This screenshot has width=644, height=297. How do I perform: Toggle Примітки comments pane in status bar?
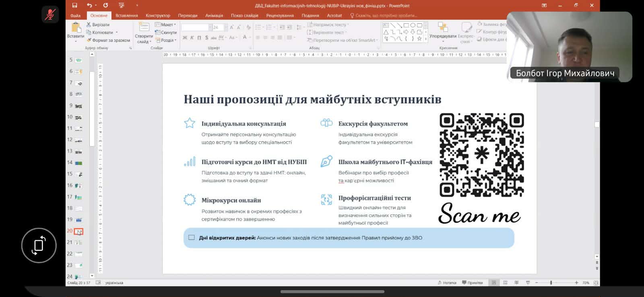473,283
